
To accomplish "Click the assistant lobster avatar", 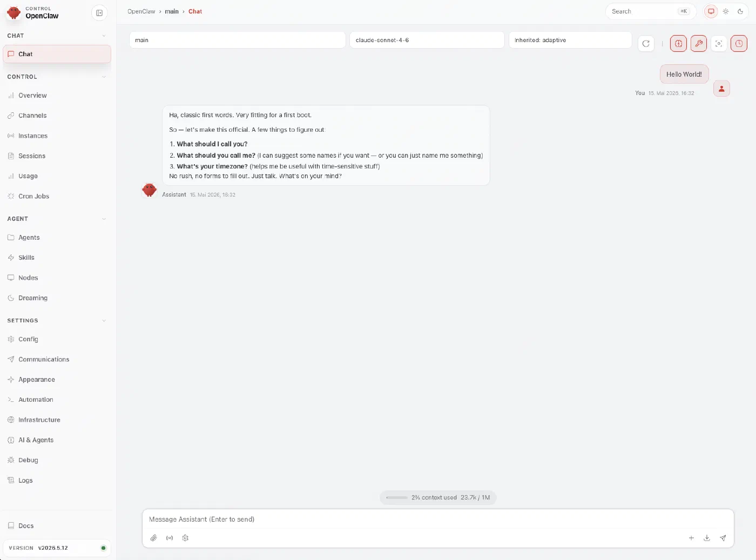I will coord(149,190).
